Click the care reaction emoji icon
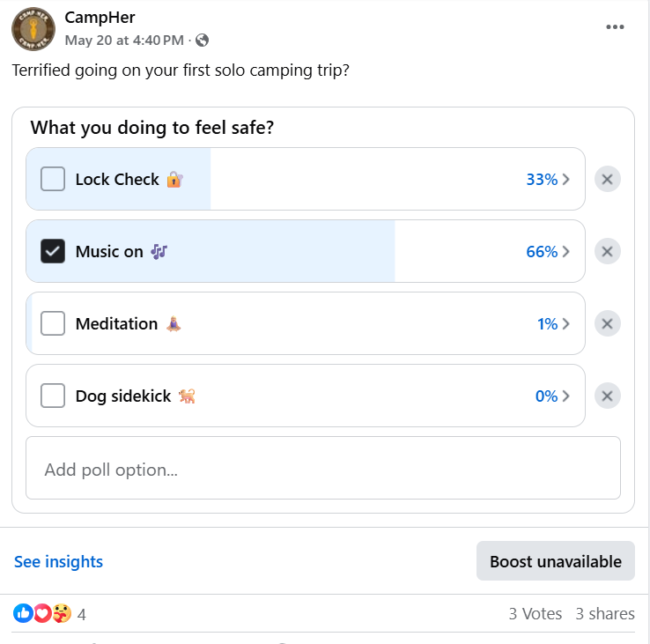This screenshot has width=650, height=644. [60, 613]
